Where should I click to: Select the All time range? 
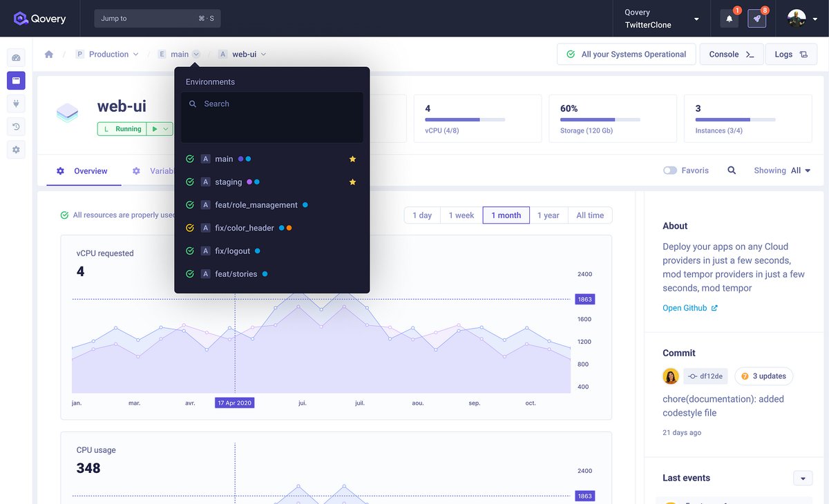(590, 215)
